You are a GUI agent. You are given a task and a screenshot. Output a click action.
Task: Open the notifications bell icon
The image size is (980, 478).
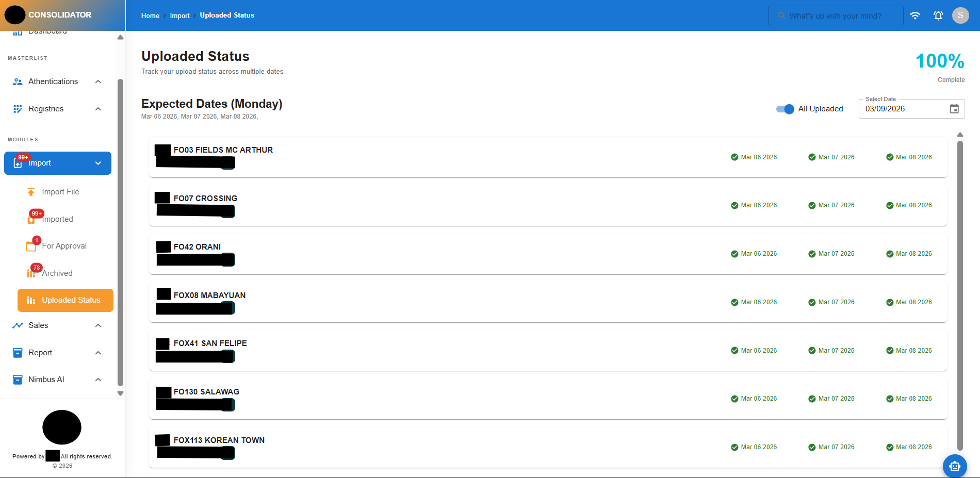click(x=938, y=15)
